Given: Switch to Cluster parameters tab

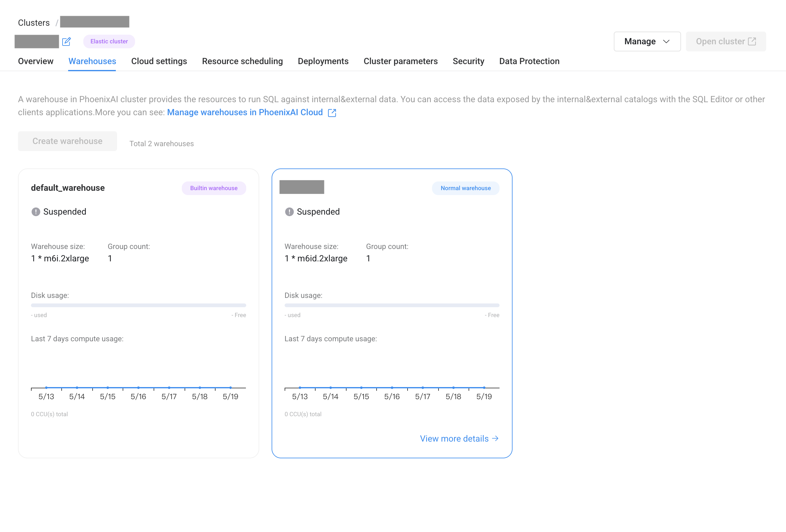Looking at the screenshot, I should pyautogui.click(x=400, y=61).
